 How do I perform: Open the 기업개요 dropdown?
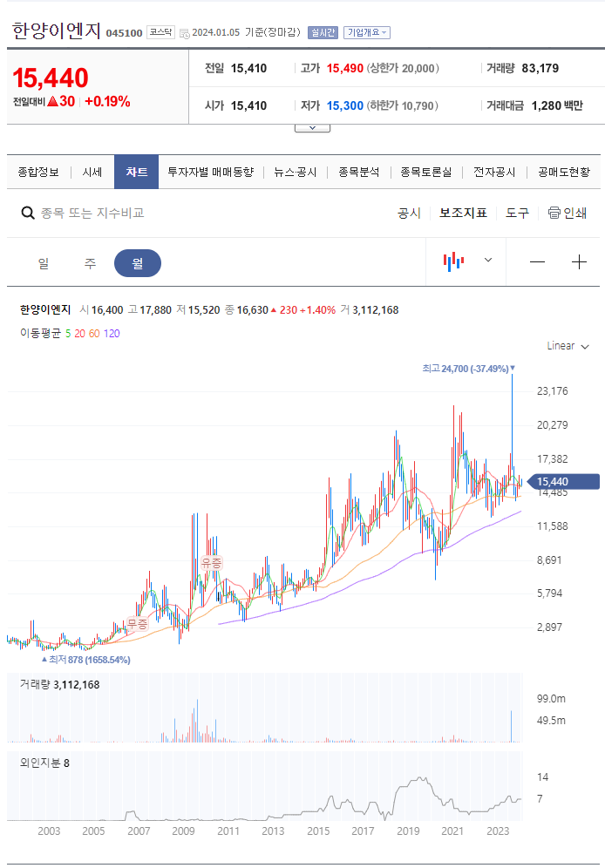366,32
